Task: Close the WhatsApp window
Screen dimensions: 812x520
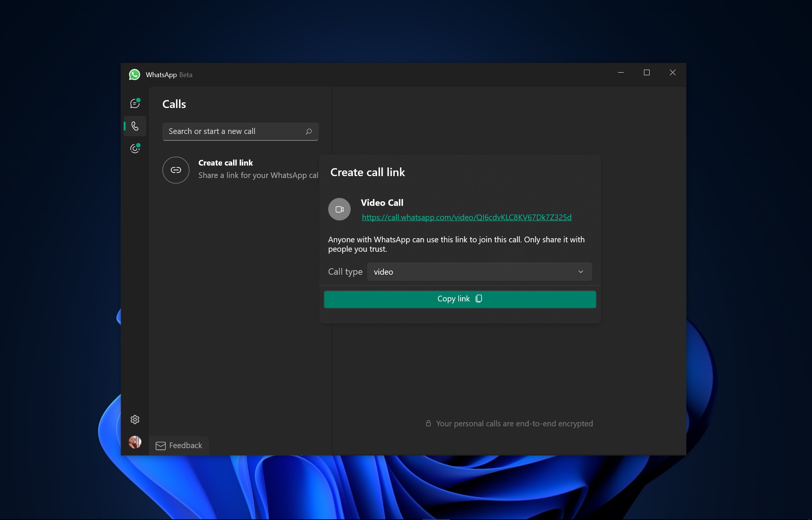Action: (x=673, y=73)
